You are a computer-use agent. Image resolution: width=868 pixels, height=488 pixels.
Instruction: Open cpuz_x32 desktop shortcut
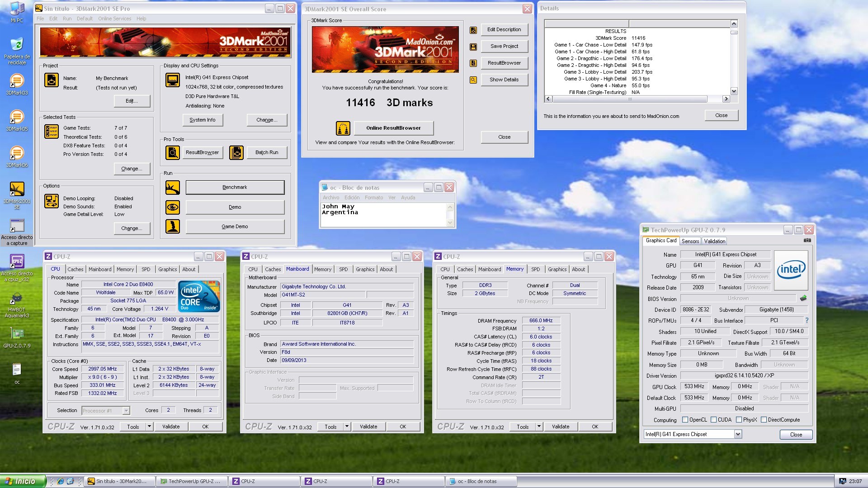point(17,268)
